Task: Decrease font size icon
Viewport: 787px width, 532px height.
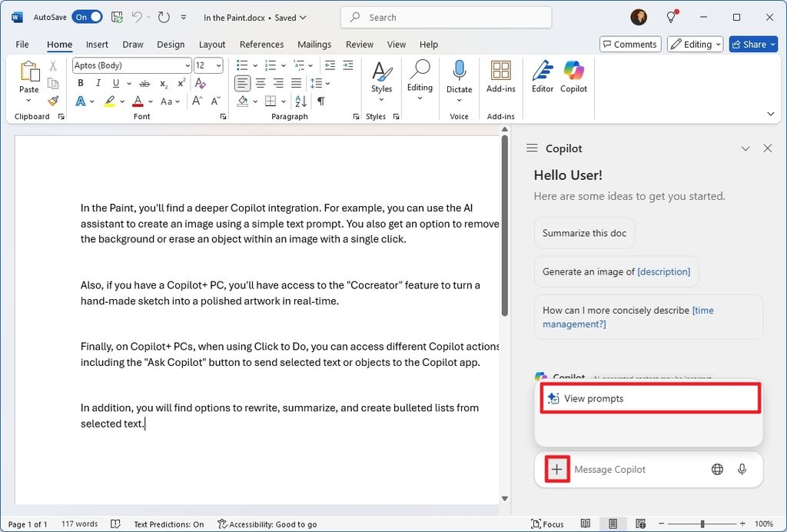Action: coord(216,101)
